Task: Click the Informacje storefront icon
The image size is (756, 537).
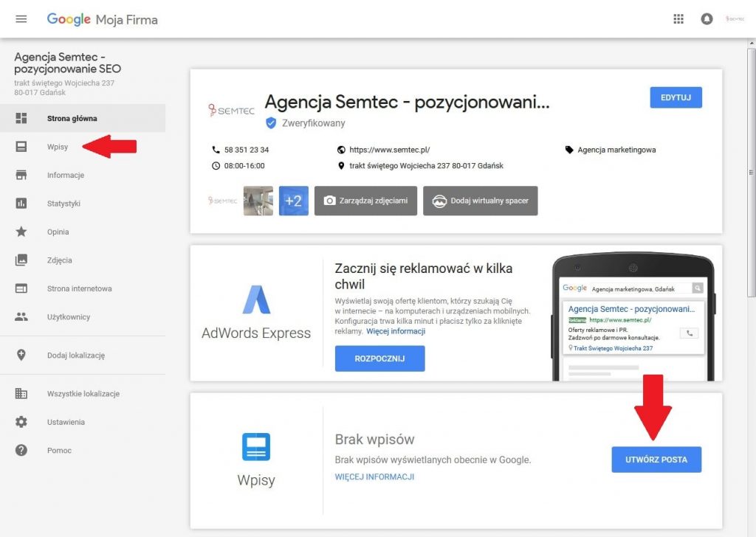Action: coord(21,175)
